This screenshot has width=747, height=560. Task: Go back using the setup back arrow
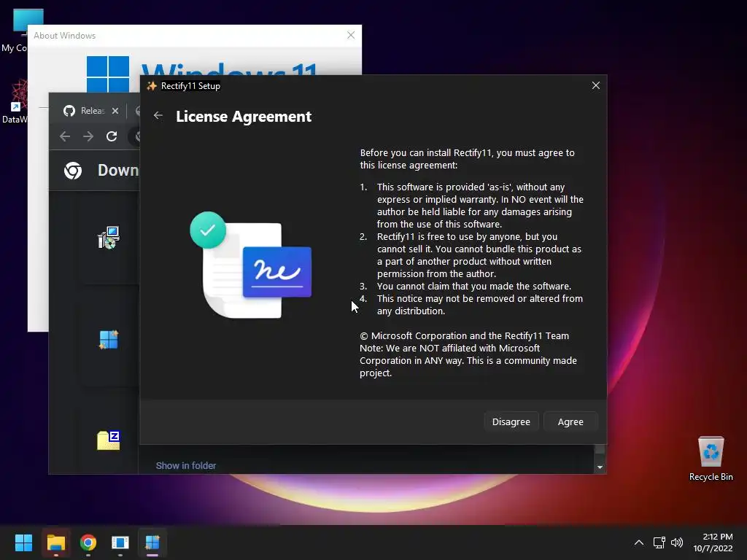click(x=158, y=116)
